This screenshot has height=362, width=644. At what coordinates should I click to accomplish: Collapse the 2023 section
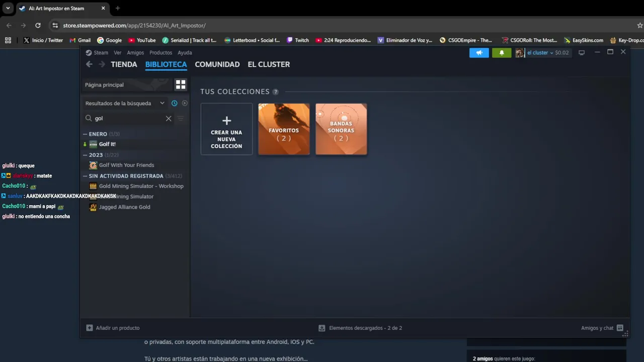pos(85,155)
